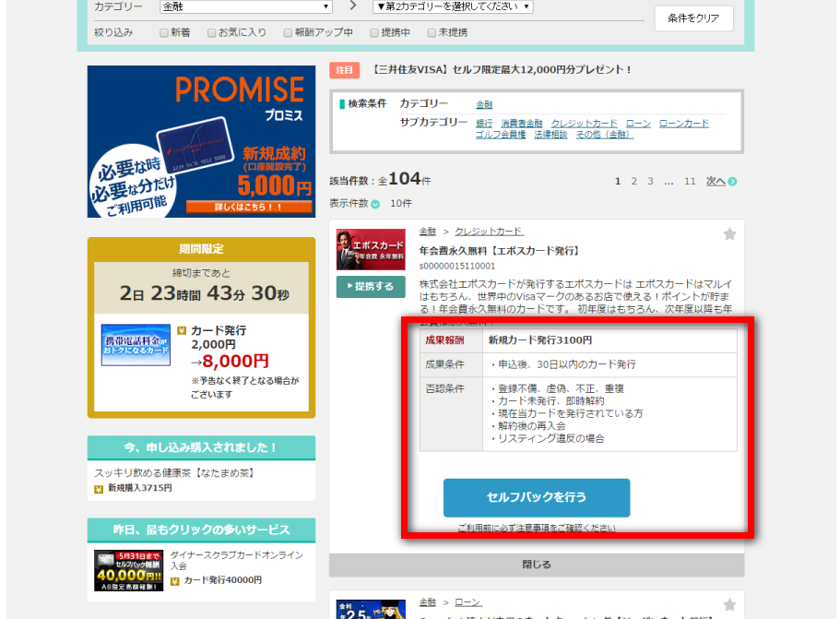
Task: Favorite the ローン listing with star icon
Action: coord(729,605)
